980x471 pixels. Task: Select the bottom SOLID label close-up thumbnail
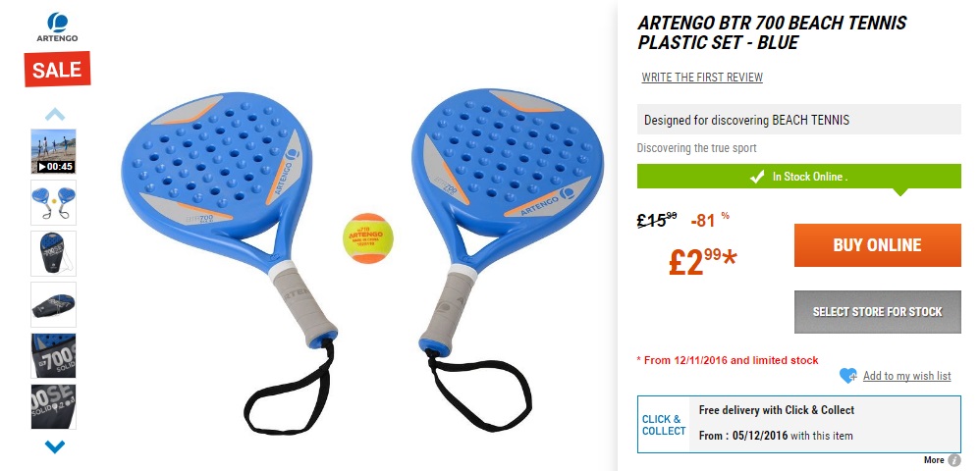(x=53, y=406)
